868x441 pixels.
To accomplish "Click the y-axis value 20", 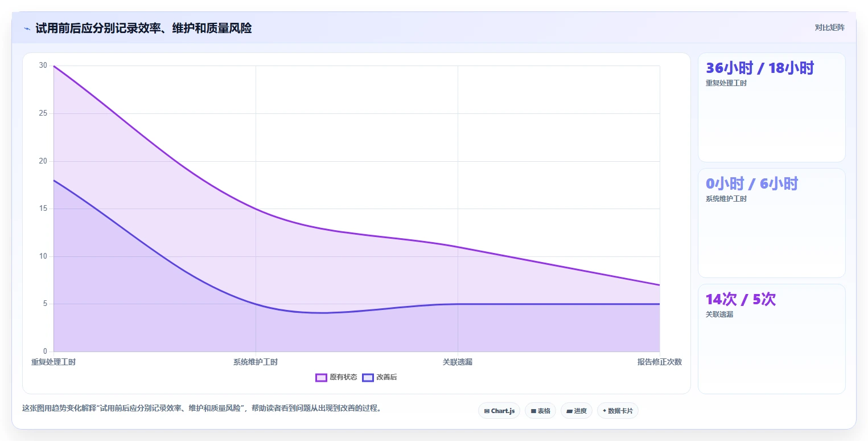I will pos(43,161).
